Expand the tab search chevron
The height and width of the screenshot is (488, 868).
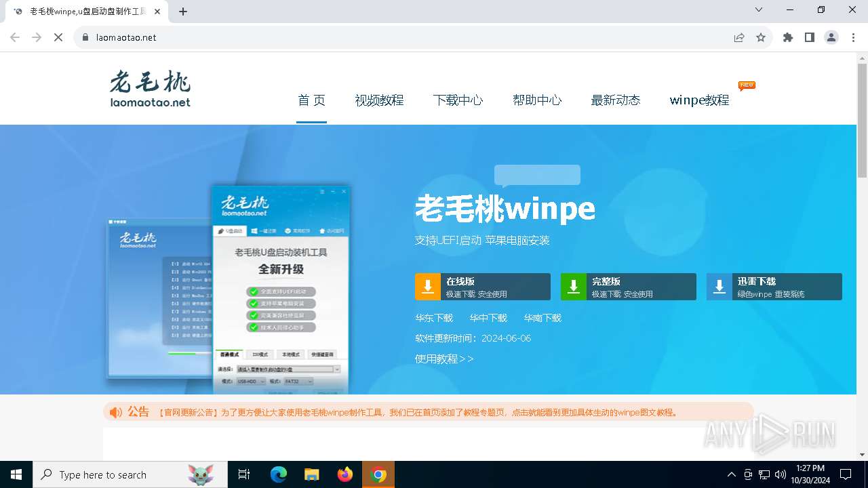point(759,9)
